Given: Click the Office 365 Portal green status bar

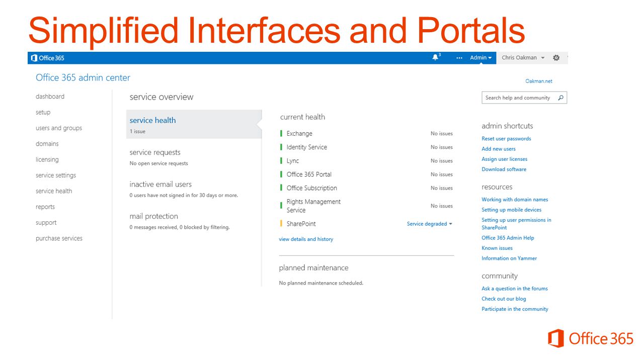Looking at the screenshot, I should 281,174.
